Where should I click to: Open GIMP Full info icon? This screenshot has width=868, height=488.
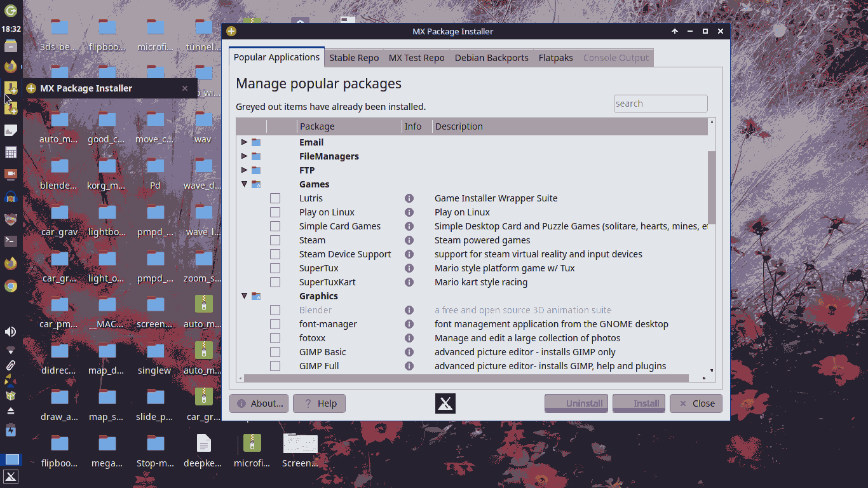[409, 366]
